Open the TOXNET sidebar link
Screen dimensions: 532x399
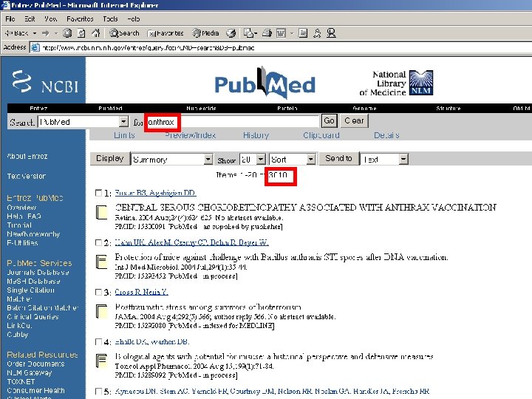[21, 382]
